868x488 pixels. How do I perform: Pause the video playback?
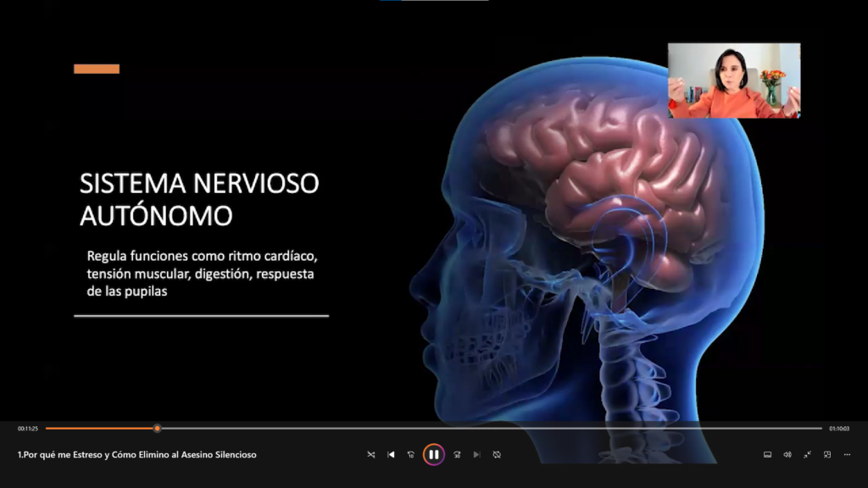433,454
